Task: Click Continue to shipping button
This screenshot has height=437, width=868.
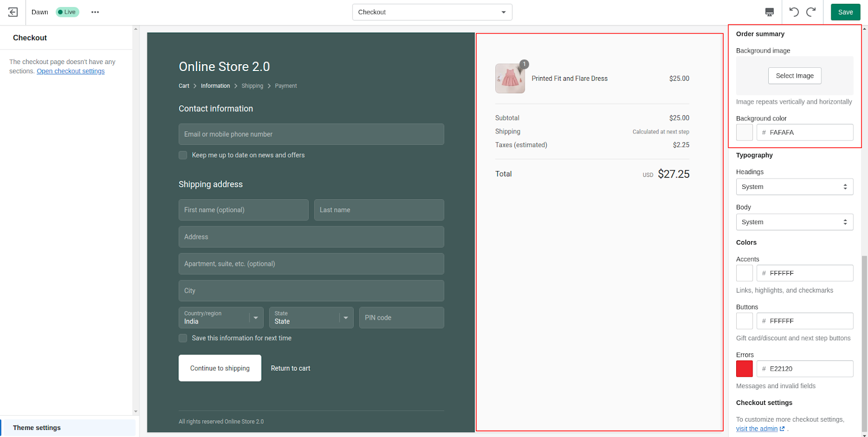Action: [x=220, y=368]
